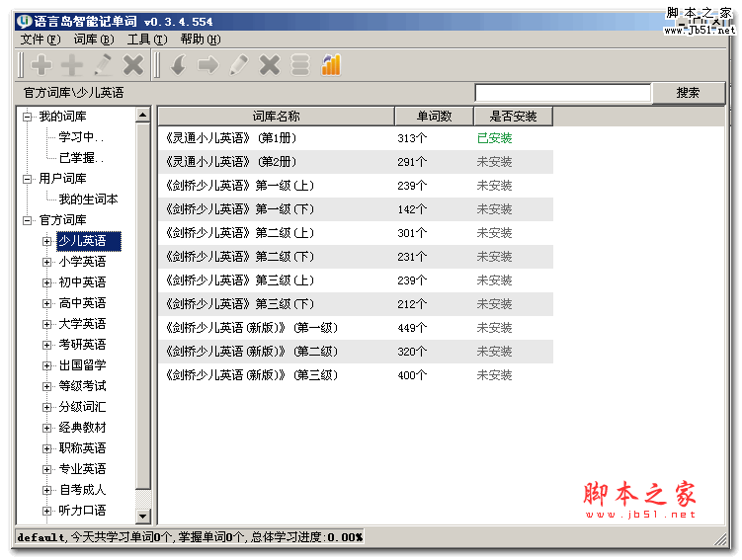Click the search input field
Image resolution: width=742 pixels, height=560 pixels.
tap(562, 93)
